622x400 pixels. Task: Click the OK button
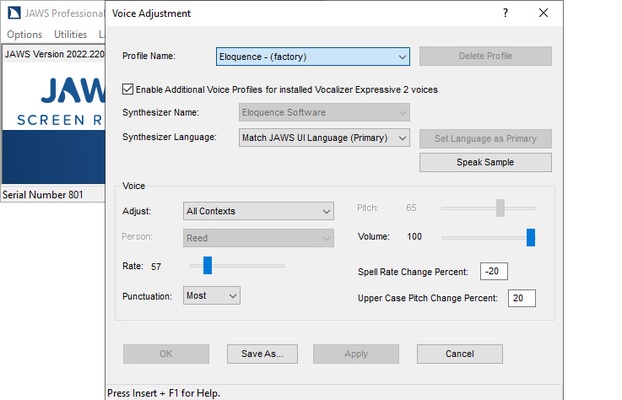165,354
